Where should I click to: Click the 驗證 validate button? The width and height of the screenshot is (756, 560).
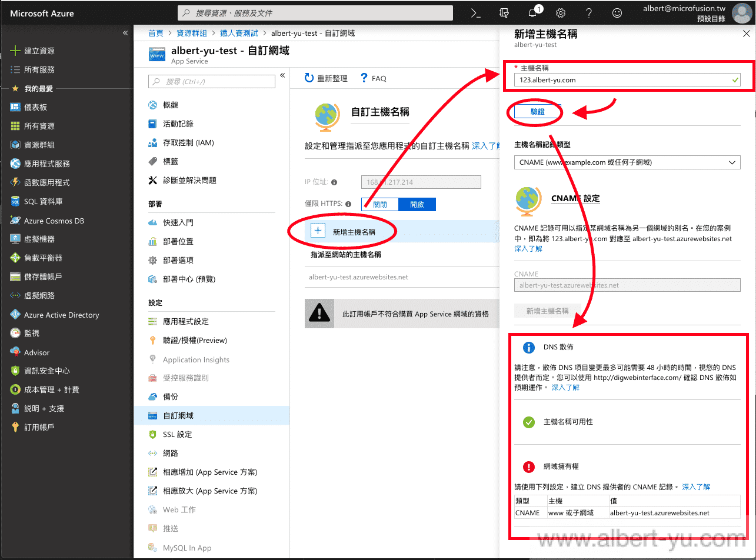tap(538, 112)
